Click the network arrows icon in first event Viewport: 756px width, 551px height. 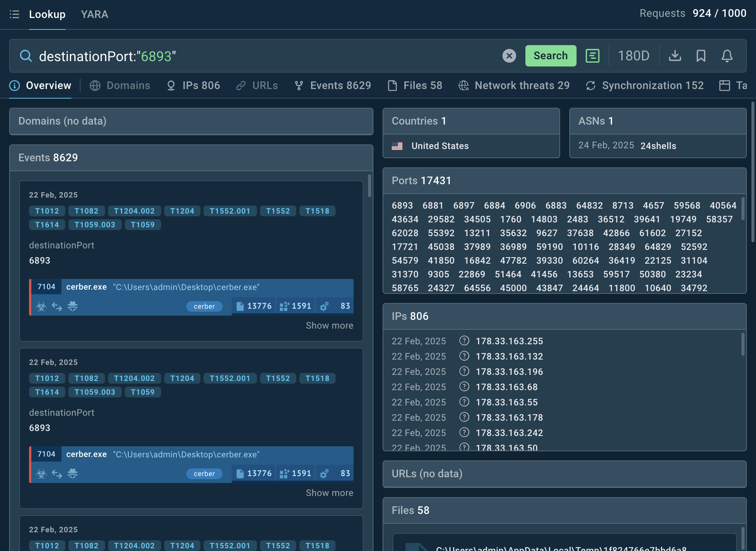(57, 306)
